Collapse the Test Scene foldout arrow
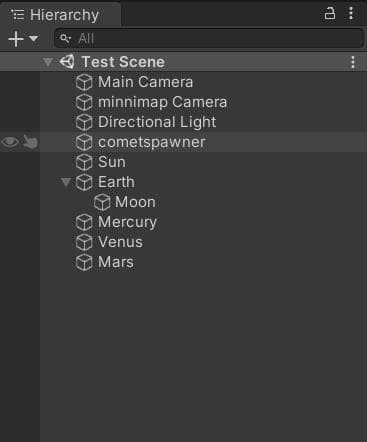This screenshot has height=442, width=367. pos(48,62)
